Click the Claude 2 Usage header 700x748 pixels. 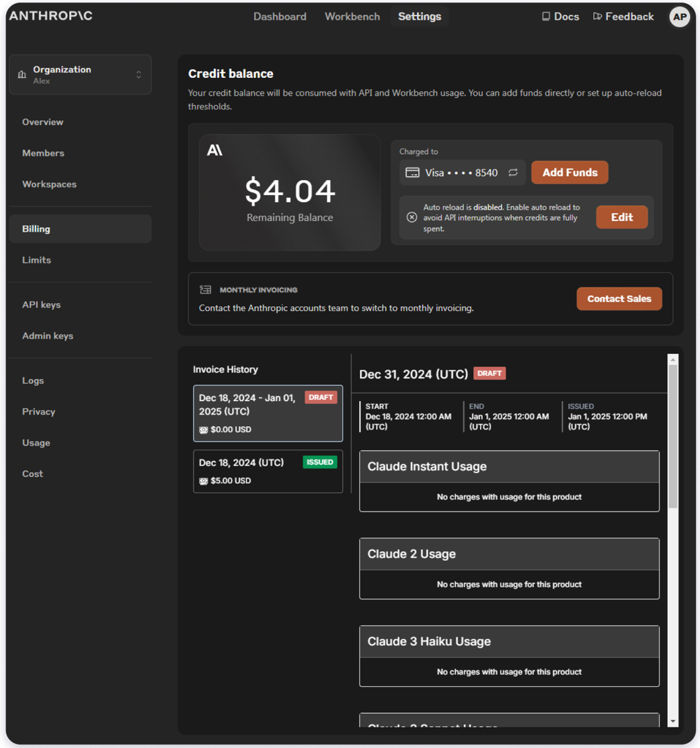point(509,554)
